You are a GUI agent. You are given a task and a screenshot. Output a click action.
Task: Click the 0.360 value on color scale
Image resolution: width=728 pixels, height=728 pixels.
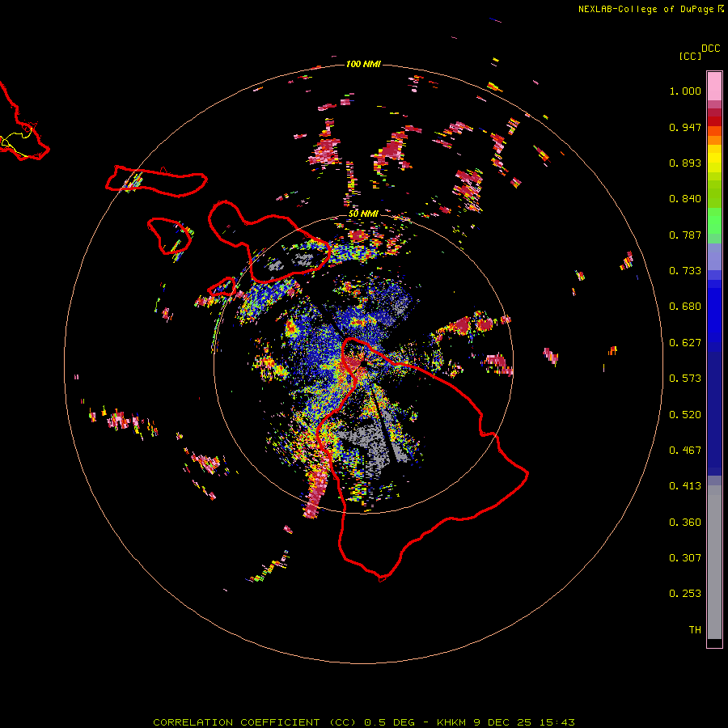pyautogui.click(x=685, y=523)
